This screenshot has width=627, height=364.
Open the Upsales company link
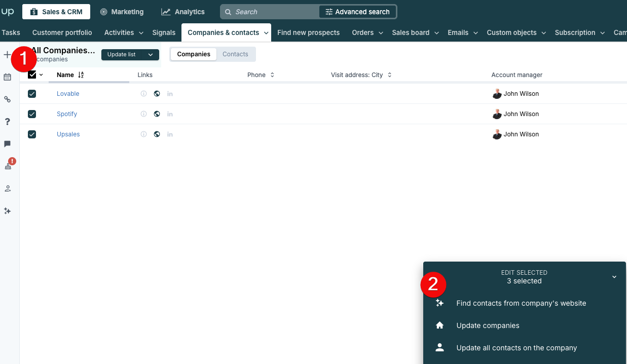pos(68,134)
